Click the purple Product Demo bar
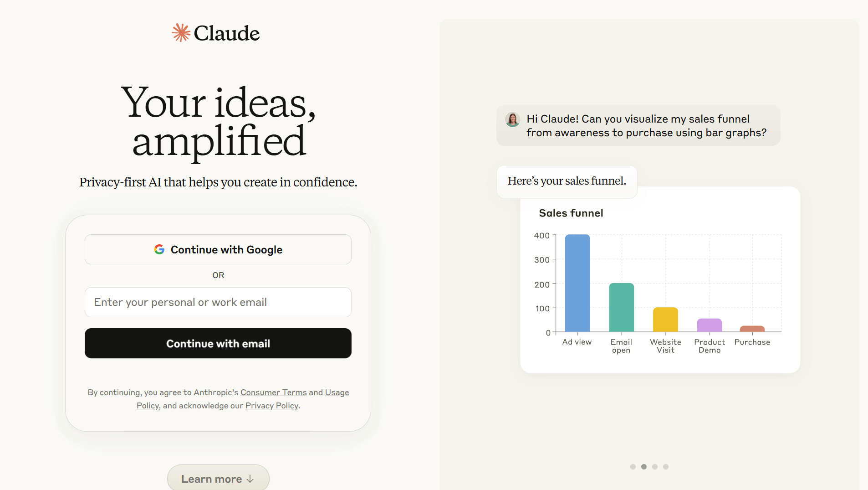Image resolution: width=868 pixels, height=490 pixels. point(710,325)
